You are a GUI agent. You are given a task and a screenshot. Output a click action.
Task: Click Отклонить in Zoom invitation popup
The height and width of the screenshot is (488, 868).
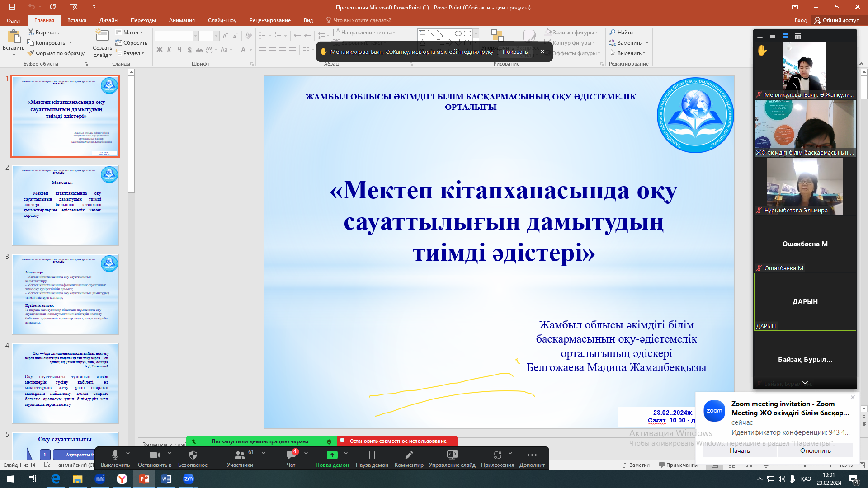point(815,450)
